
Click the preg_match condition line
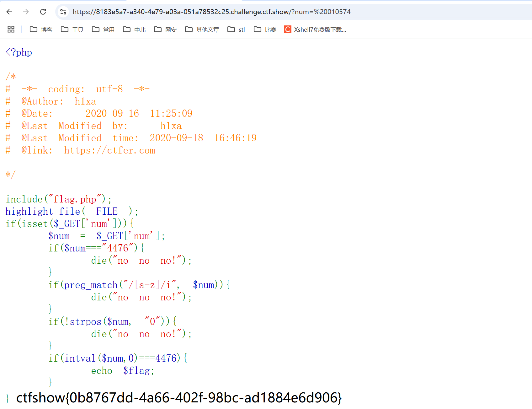pos(139,285)
